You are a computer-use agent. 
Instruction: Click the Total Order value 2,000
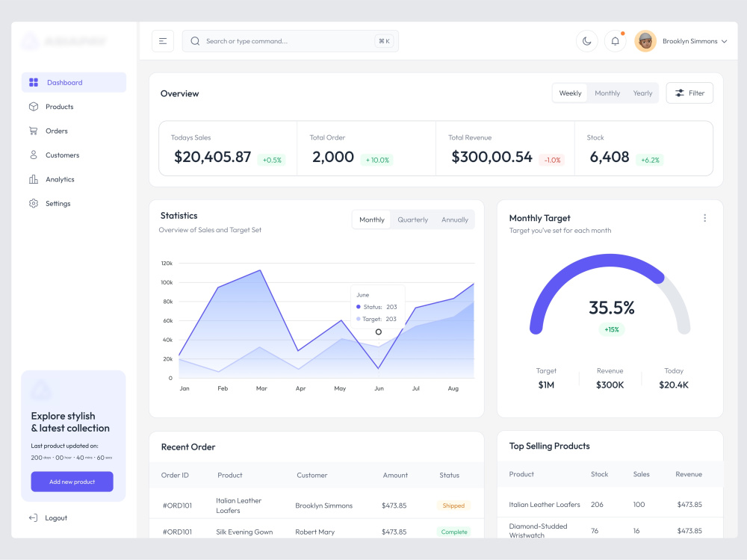click(333, 157)
